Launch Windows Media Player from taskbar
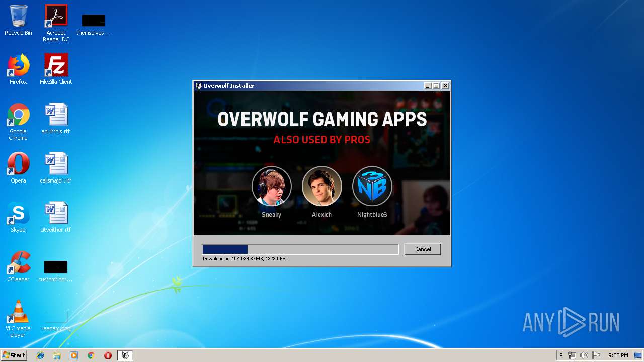 74,355
